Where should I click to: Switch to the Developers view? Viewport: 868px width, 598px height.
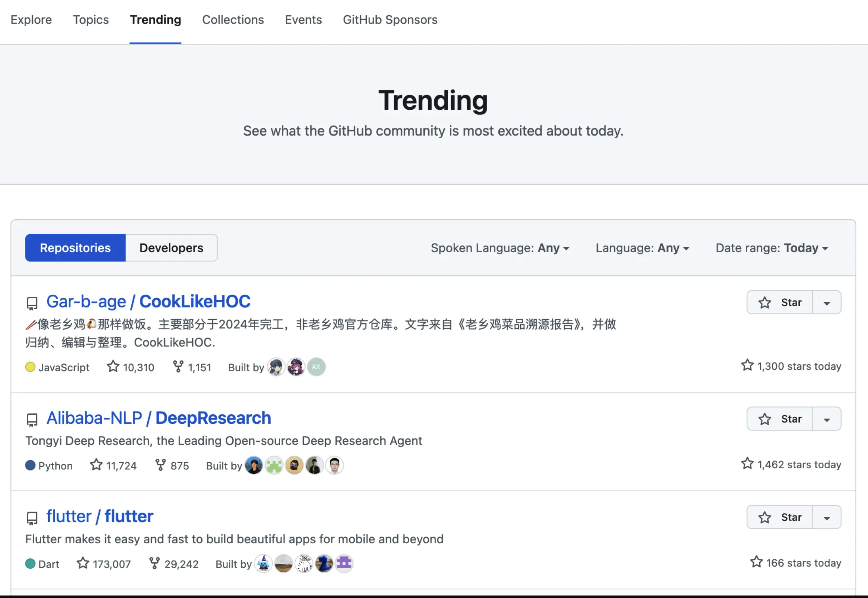click(x=171, y=248)
